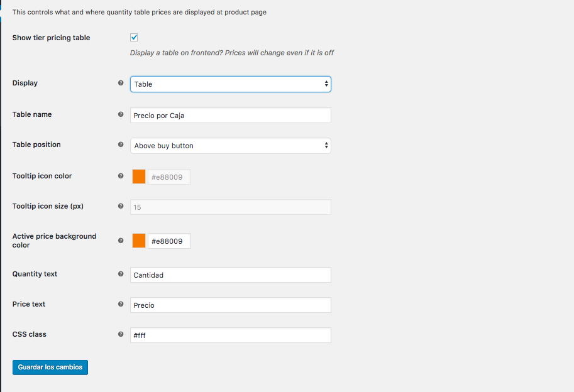Click the Price text field with Precio

point(230,305)
